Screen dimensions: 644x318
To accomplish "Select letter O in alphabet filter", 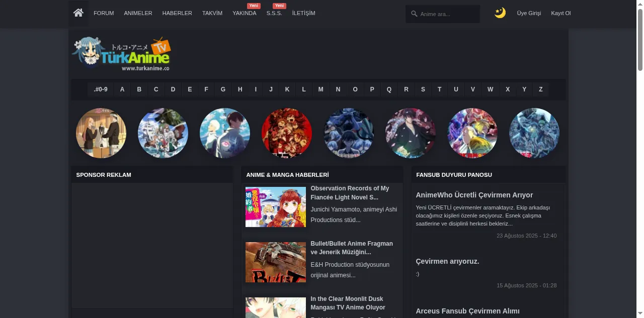I will pyautogui.click(x=355, y=89).
